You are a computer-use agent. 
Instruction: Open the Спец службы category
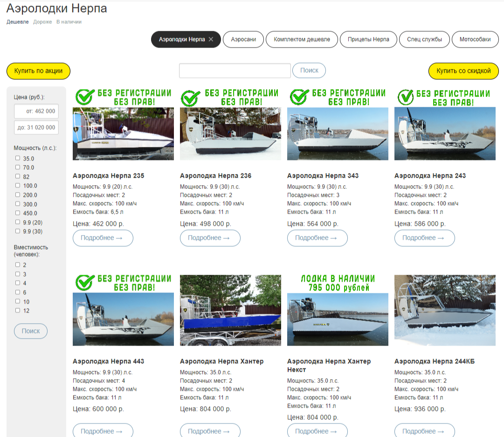[x=424, y=39]
